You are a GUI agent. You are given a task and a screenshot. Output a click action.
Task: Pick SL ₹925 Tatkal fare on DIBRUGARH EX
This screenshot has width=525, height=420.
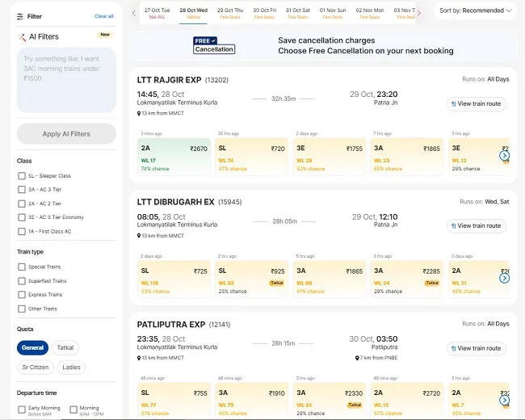251,279
